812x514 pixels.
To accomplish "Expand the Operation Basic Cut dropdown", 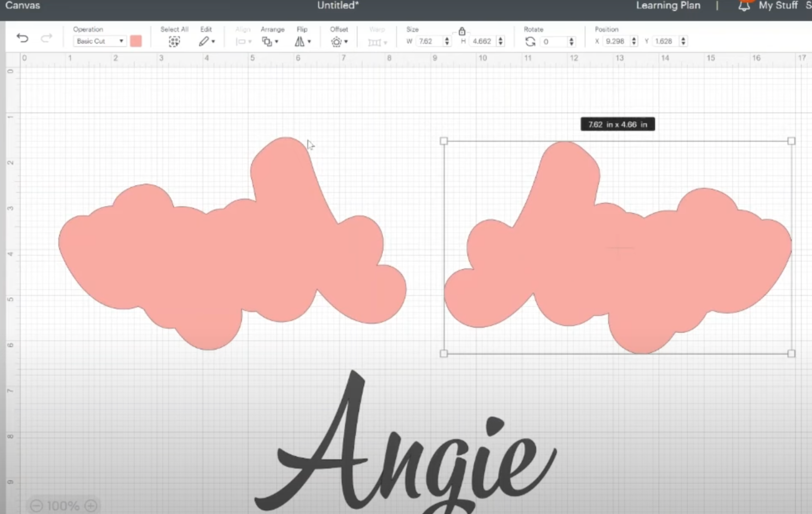I will [x=99, y=41].
